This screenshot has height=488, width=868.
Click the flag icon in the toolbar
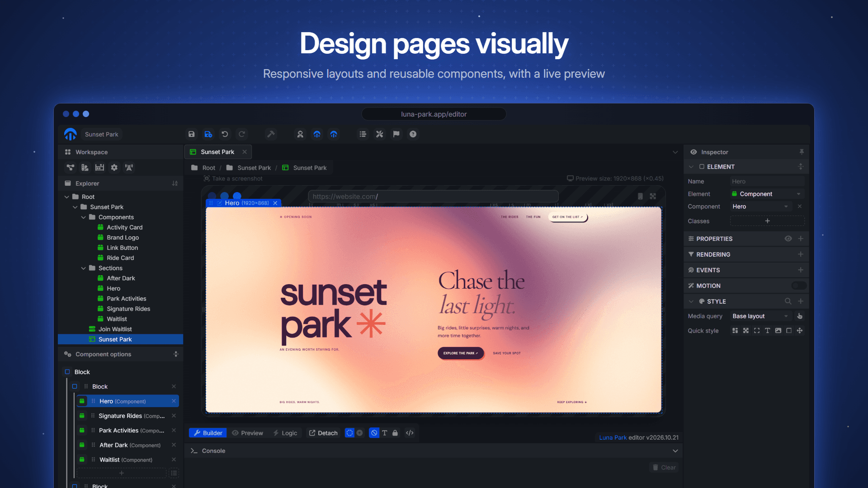(x=396, y=134)
